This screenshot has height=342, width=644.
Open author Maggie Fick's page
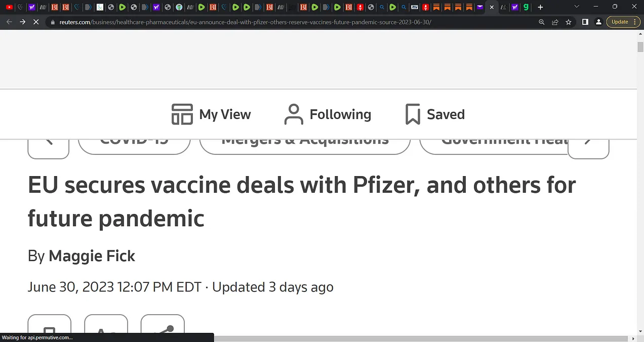coord(92,256)
